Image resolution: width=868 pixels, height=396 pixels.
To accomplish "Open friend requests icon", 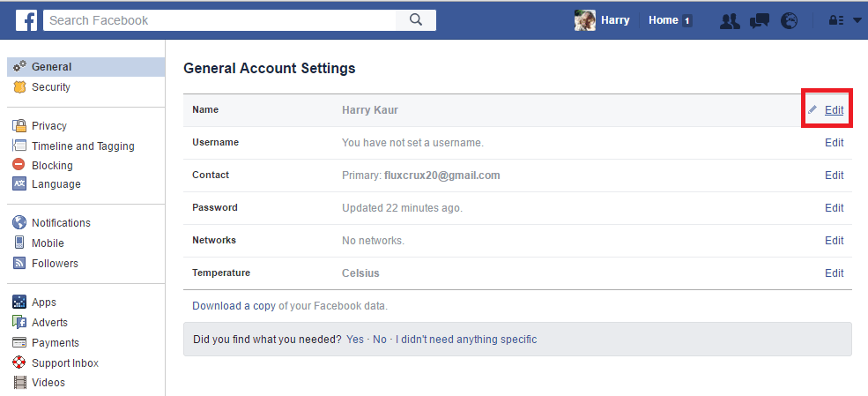I will (729, 21).
